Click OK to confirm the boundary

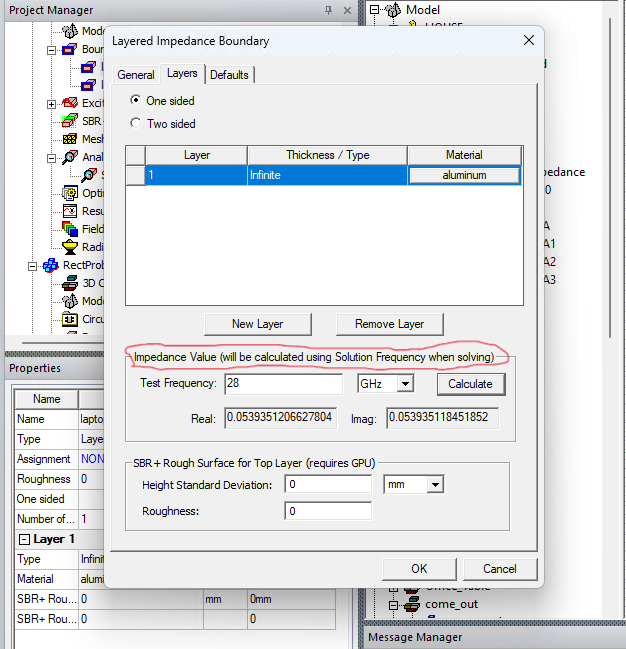419,569
